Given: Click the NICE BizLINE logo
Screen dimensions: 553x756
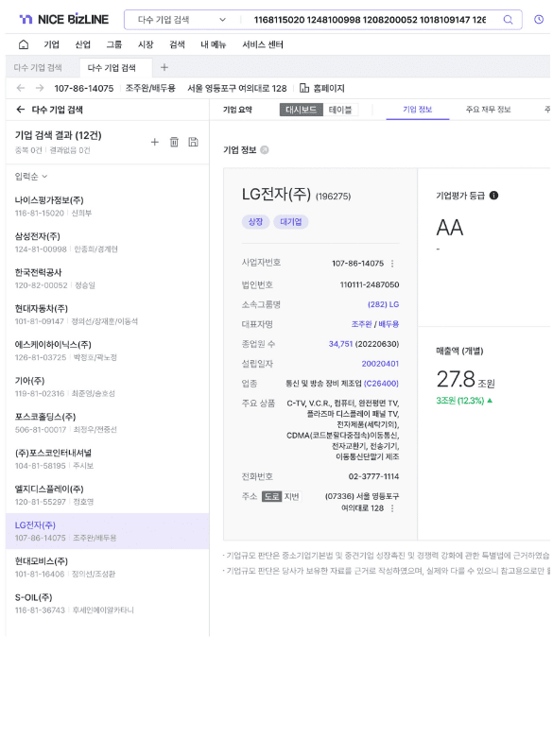Looking at the screenshot, I should click(x=63, y=19).
